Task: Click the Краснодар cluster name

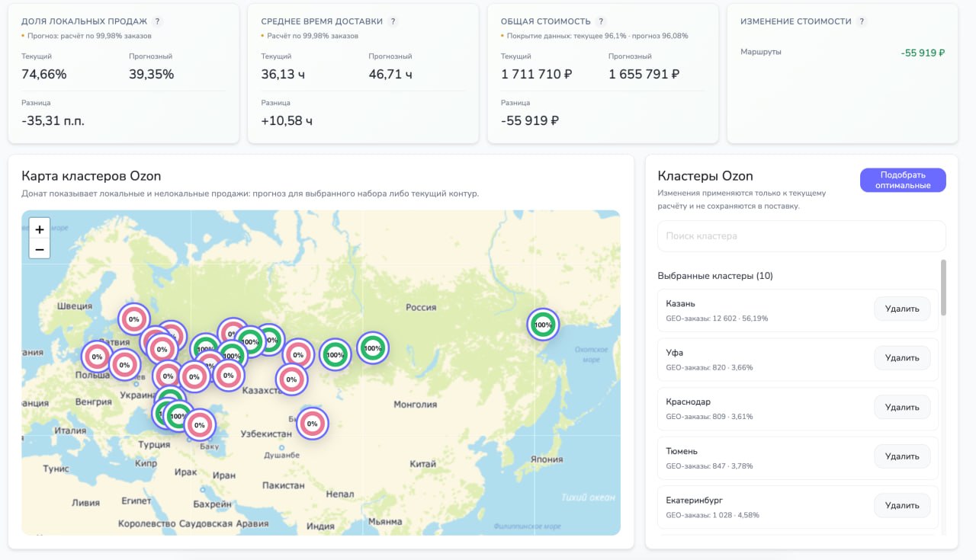Action: pyautogui.click(x=688, y=402)
